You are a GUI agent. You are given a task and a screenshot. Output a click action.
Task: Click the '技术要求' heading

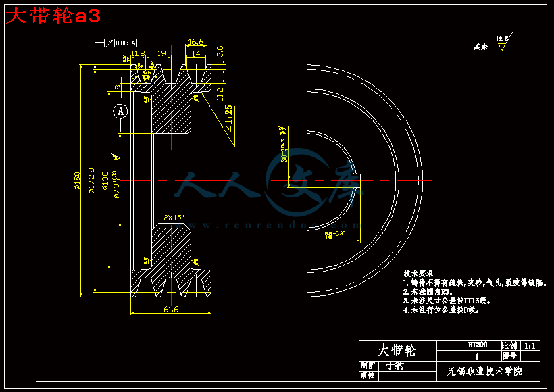(x=418, y=274)
